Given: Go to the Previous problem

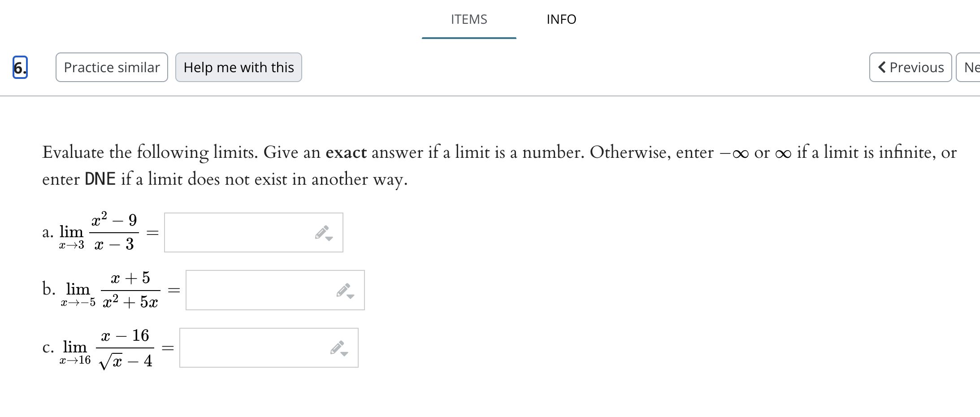Looking at the screenshot, I should 911,67.
